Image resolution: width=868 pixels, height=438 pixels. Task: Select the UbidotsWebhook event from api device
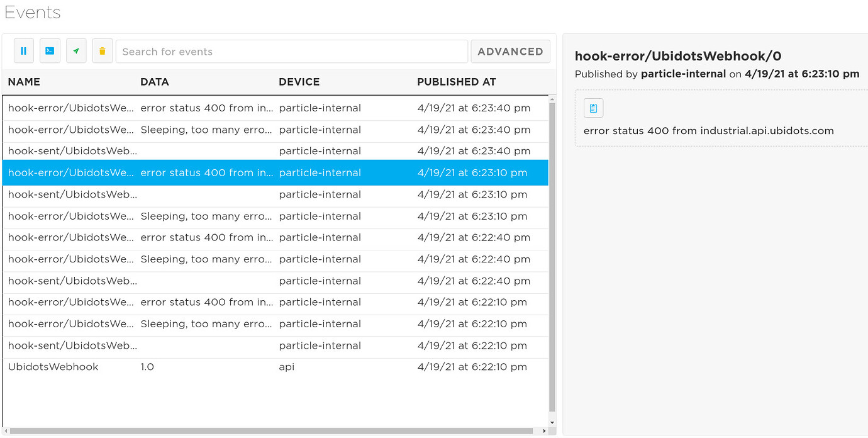189,366
